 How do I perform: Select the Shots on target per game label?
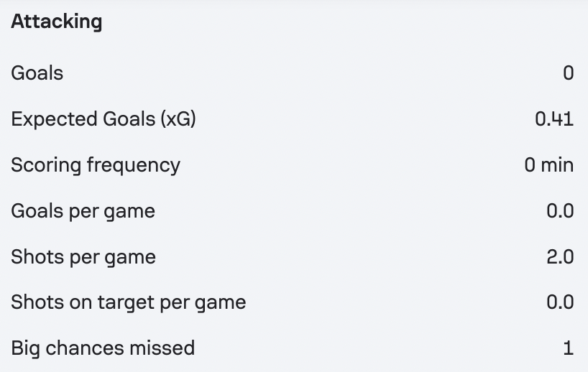click(x=129, y=302)
